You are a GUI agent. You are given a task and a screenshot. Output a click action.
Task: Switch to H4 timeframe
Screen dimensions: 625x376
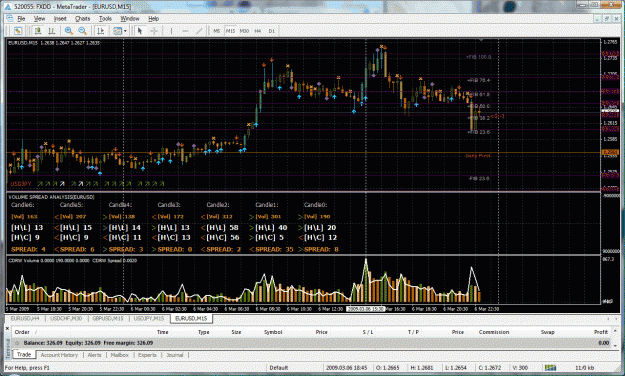[x=258, y=31]
